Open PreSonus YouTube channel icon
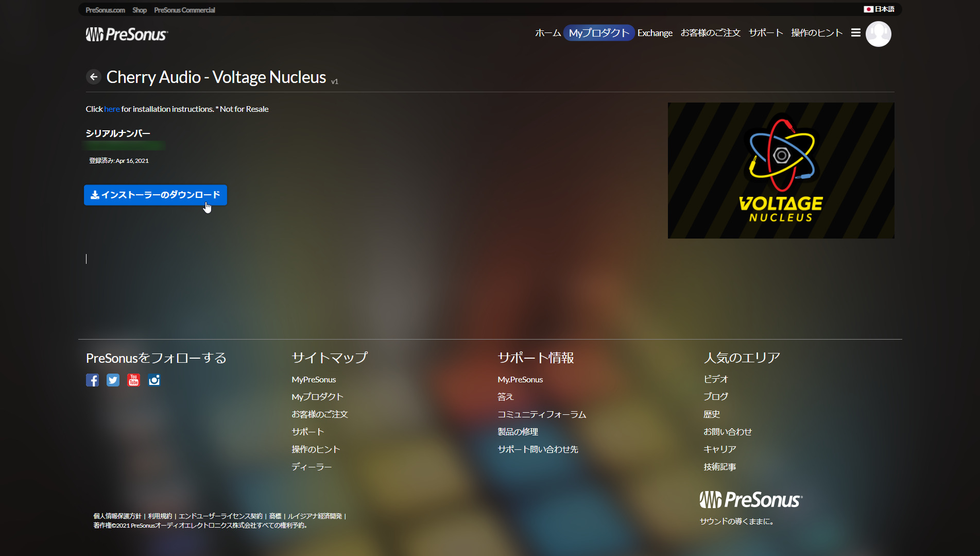The width and height of the screenshot is (980, 556). coord(133,380)
